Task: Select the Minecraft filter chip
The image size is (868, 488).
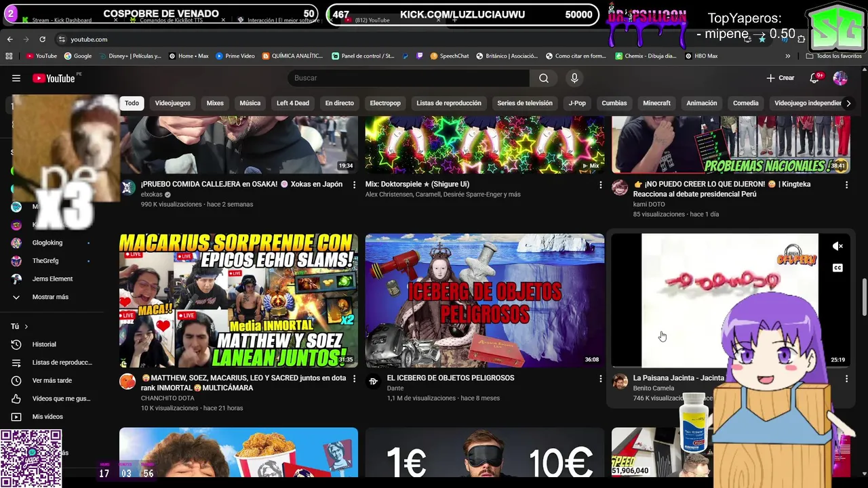Action: (656, 103)
